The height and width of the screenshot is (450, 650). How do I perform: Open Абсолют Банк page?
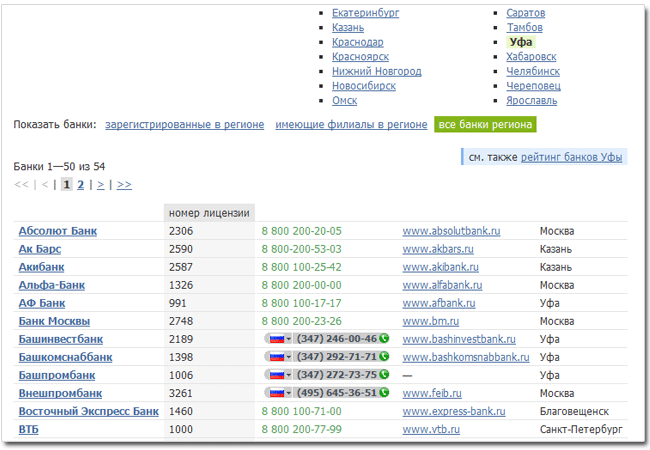pyautogui.click(x=58, y=231)
